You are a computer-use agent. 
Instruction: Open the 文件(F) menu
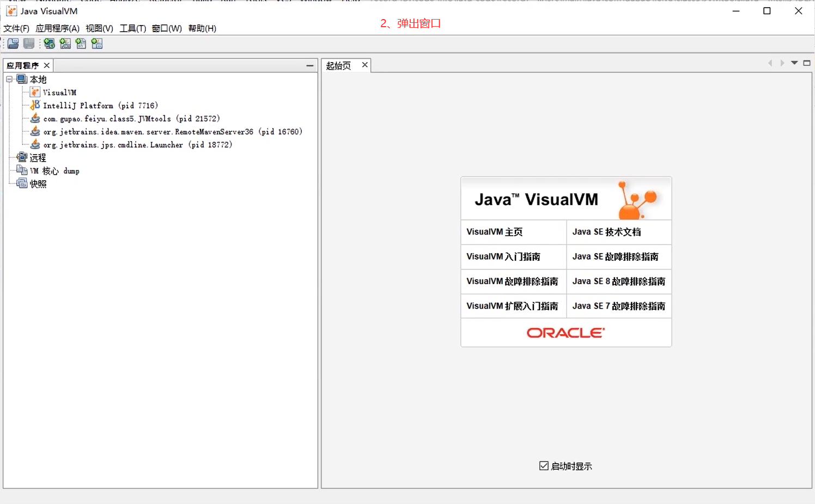(16, 28)
